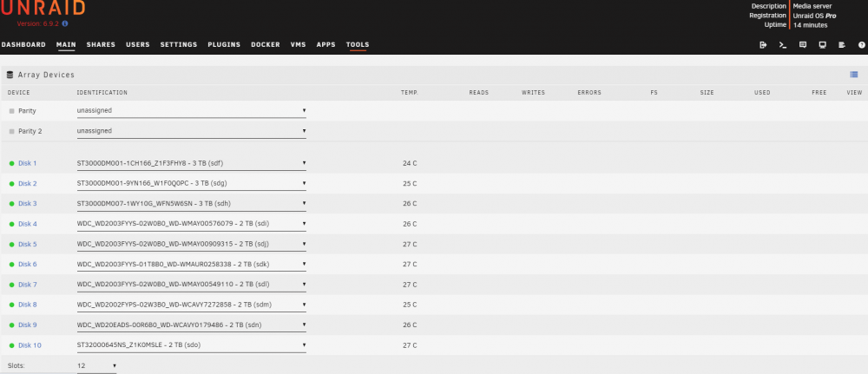This screenshot has width=868, height=374.
Task: Open the Docker tab
Action: pos(266,45)
